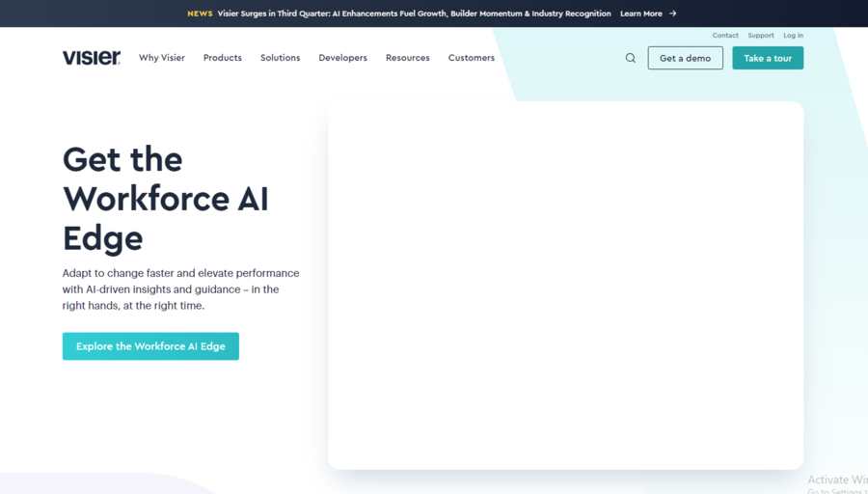
Task: Follow the Learn More link in banner
Action: click(x=641, y=14)
